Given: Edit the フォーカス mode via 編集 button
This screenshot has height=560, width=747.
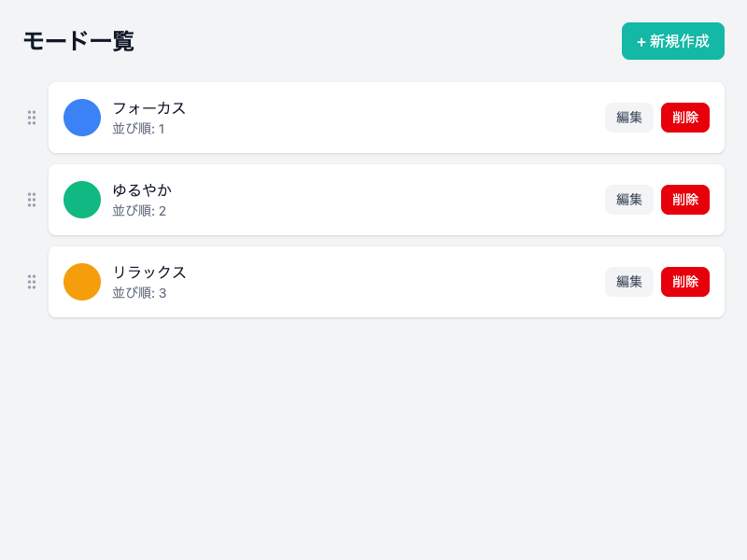Looking at the screenshot, I should tap(629, 118).
